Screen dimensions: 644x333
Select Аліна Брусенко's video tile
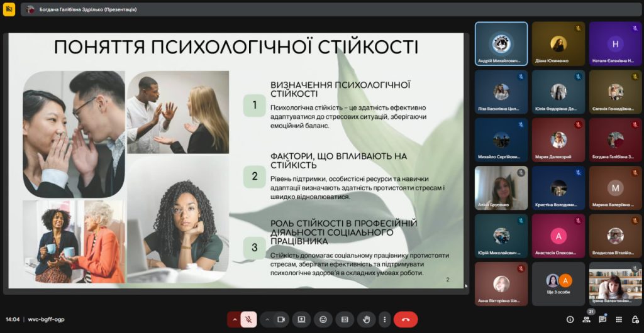[501, 188]
